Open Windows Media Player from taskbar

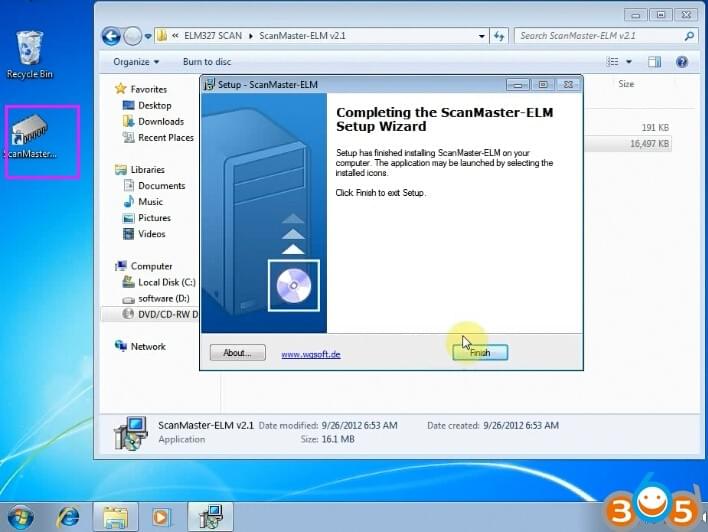161,517
